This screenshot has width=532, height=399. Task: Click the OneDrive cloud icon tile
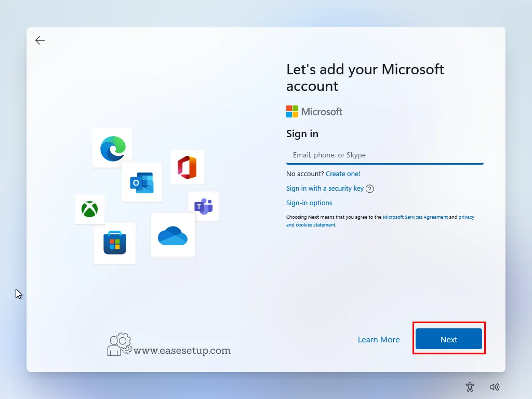(172, 235)
